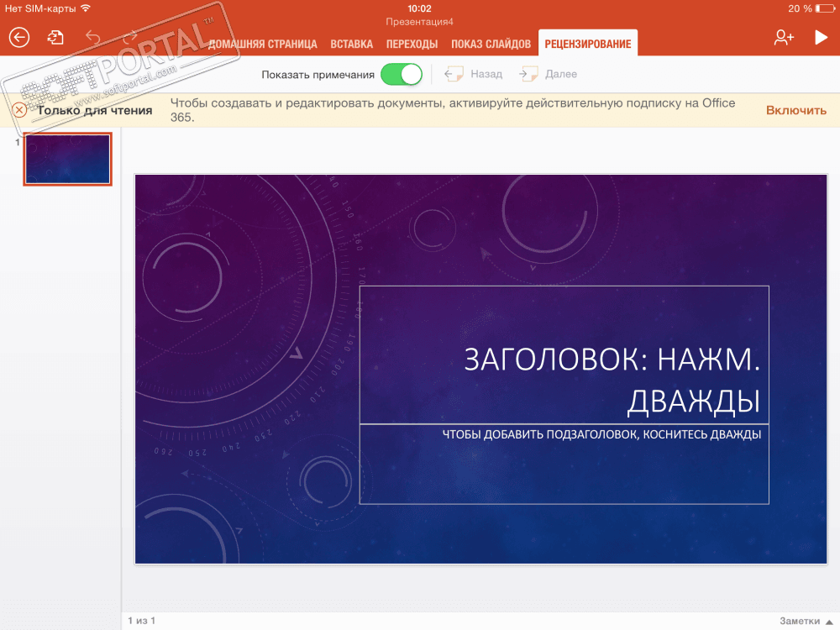The image size is (840, 630).
Task: Tap the Office 365 subscription message
Action: click(x=453, y=110)
